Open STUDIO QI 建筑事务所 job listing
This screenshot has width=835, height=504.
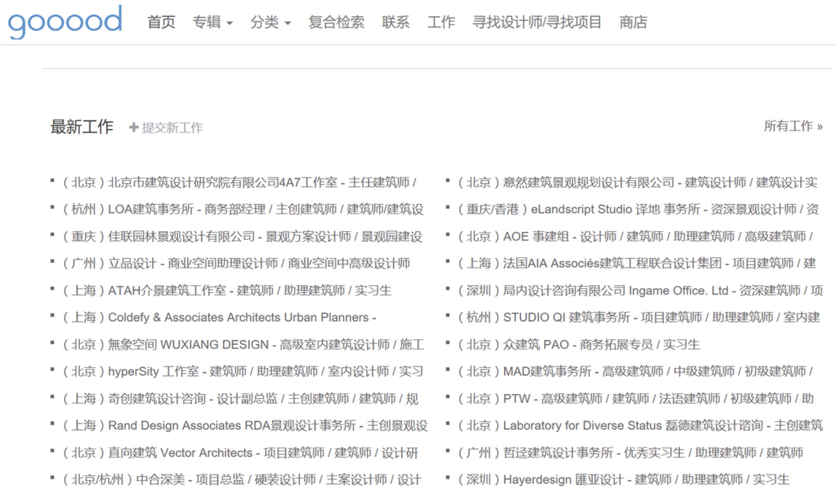(639, 317)
